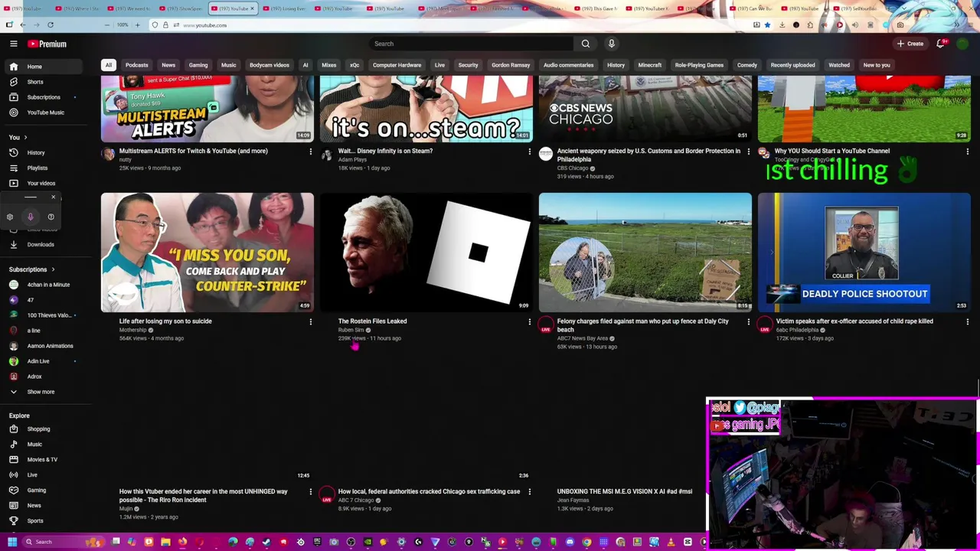Open 'I miss you son' Counter-Strike thumbnail
980x551 pixels.
(x=207, y=252)
